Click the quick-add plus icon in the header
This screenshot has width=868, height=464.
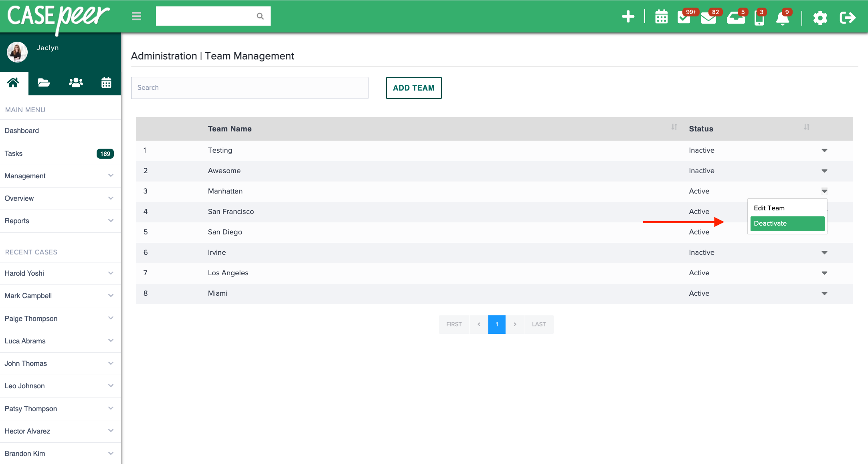click(628, 17)
